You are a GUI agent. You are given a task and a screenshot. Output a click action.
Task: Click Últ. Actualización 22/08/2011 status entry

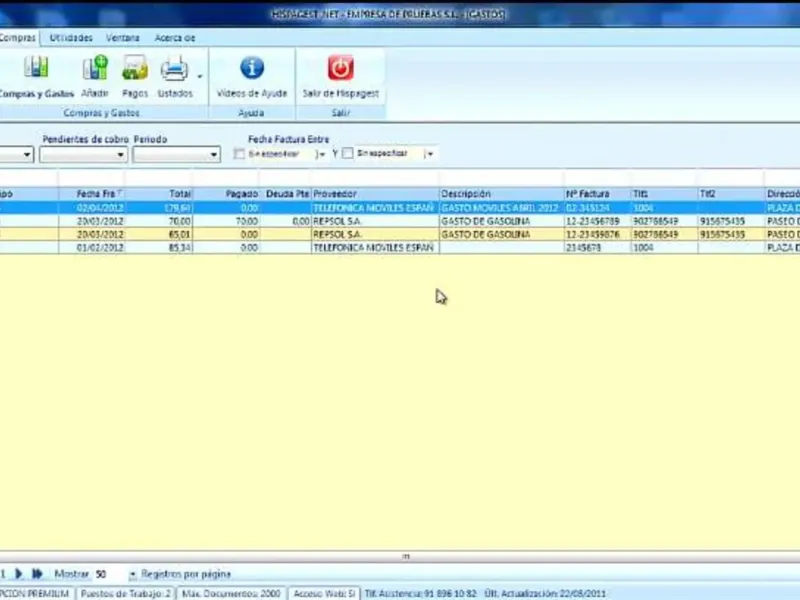point(545,593)
